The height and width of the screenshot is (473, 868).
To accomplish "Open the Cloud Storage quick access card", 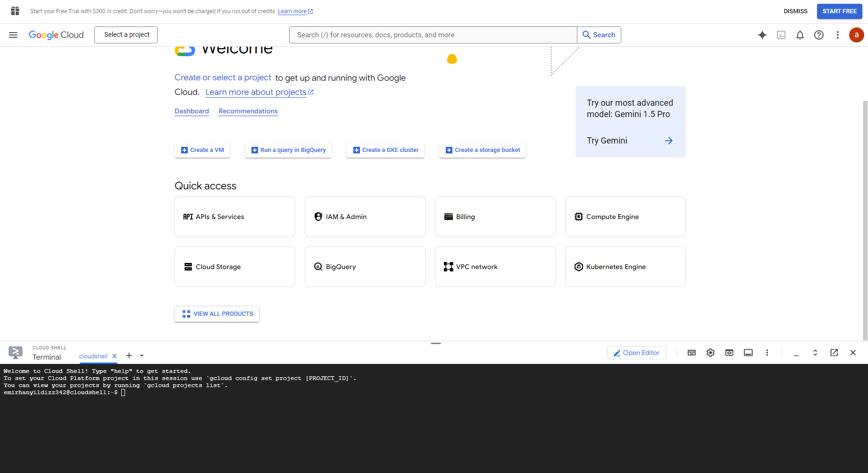I will click(235, 267).
